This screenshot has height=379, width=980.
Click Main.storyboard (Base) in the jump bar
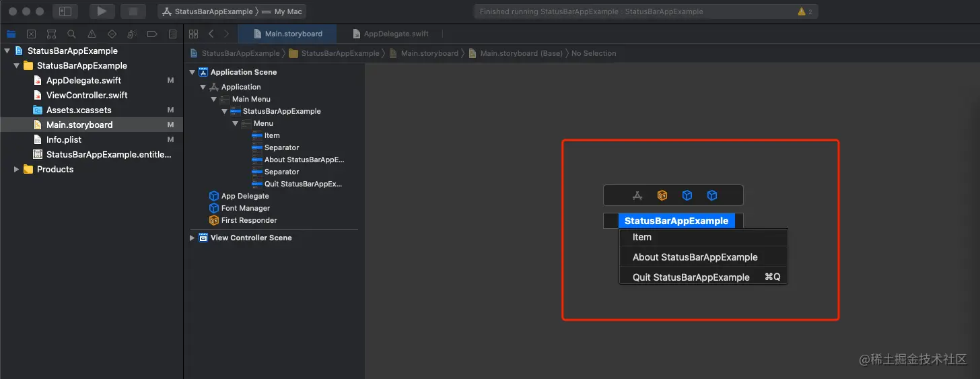515,53
